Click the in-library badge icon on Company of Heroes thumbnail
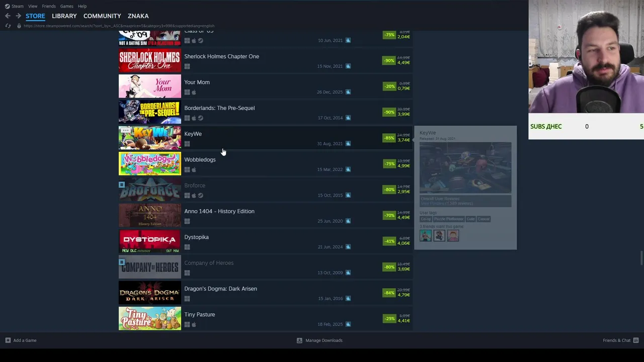 pos(122,262)
